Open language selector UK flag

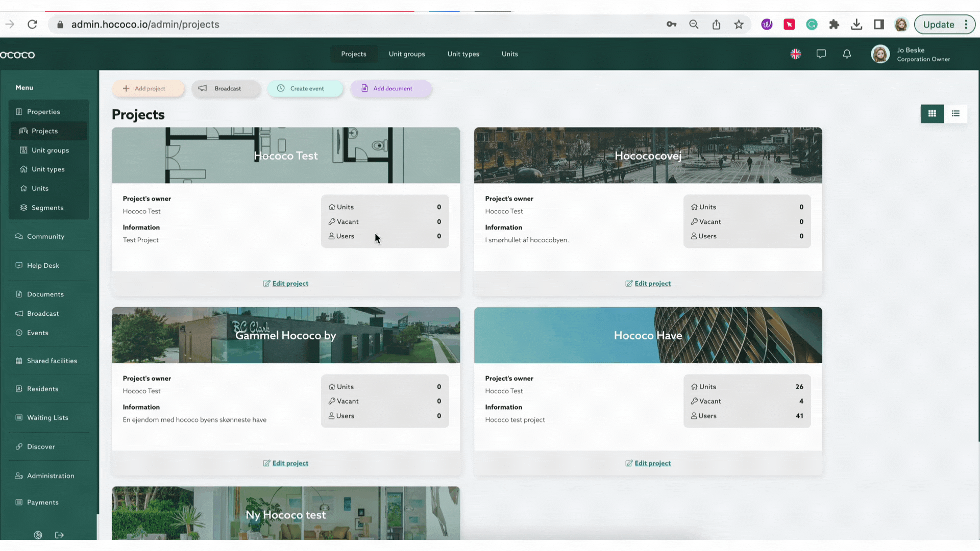(x=795, y=54)
